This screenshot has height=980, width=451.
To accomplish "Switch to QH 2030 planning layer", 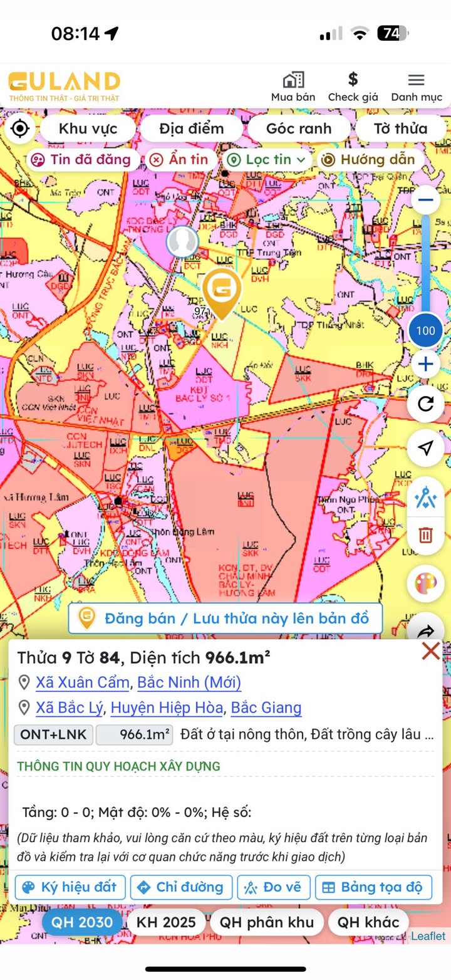I will 82,922.
